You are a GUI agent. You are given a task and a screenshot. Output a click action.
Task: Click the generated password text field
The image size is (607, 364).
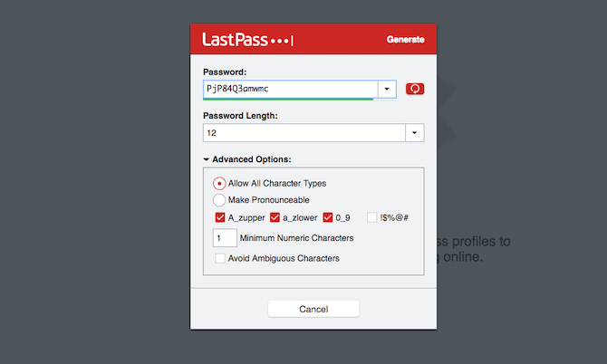click(290, 89)
